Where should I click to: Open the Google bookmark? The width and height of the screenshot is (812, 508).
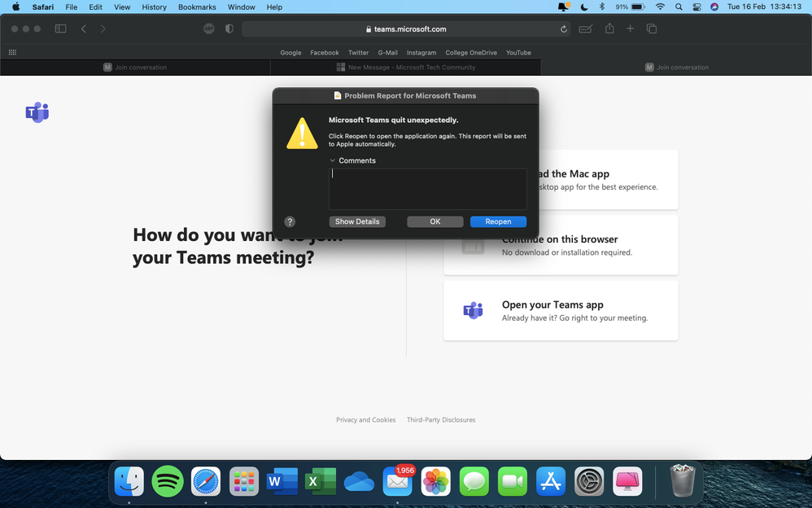pos(290,53)
